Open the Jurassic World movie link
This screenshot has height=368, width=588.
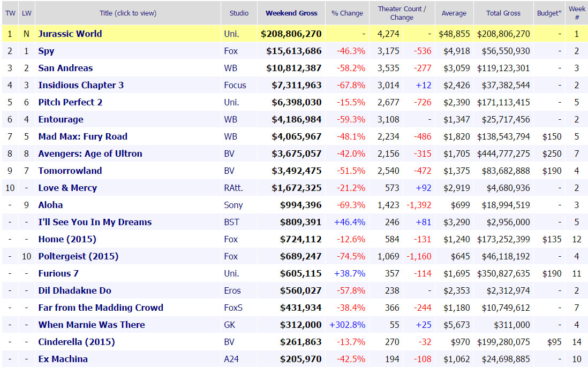pos(70,34)
